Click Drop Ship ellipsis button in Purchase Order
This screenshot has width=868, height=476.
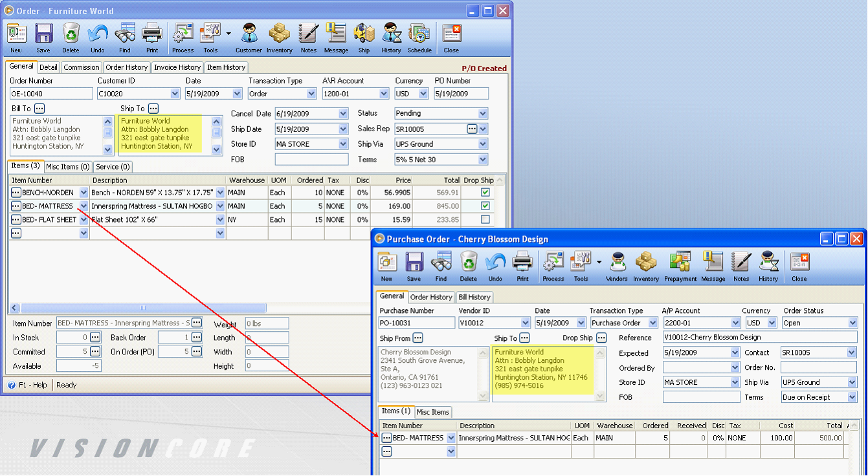(601, 338)
